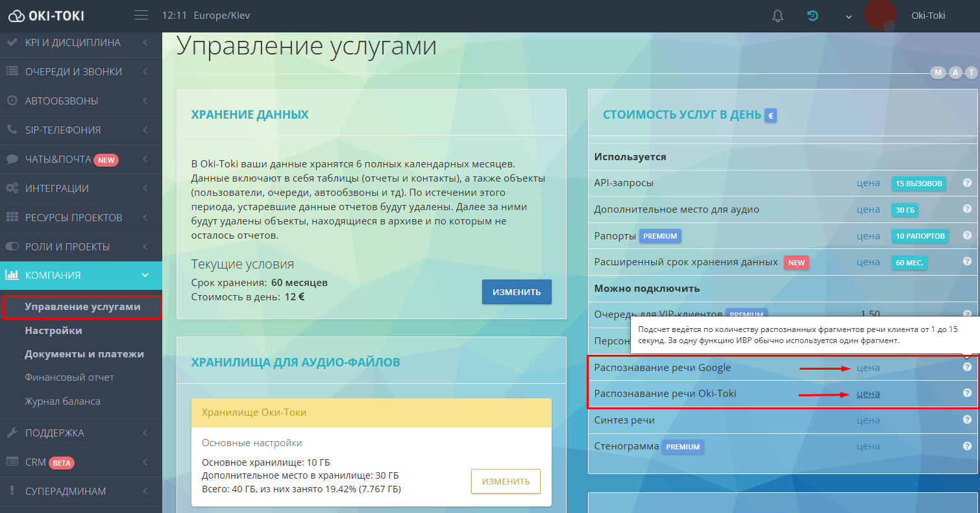Click the Поддержка wrench icon
Image resolution: width=980 pixels, height=513 pixels.
coord(12,433)
